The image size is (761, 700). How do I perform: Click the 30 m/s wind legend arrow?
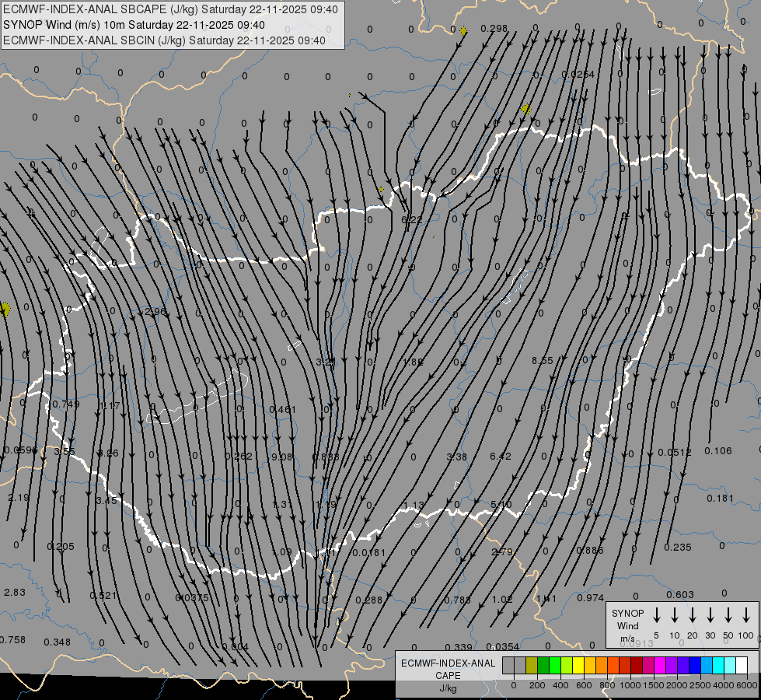pyautogui.click(x=710, y=615)
